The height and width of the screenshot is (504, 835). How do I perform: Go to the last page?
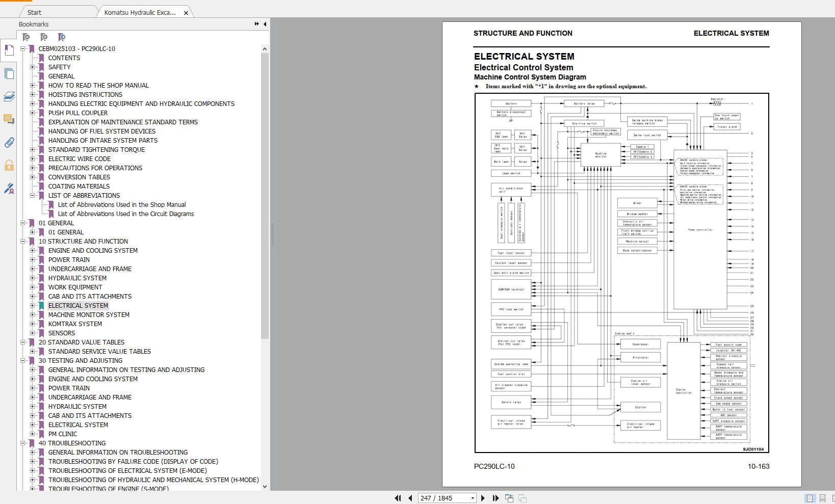[495, 498]
